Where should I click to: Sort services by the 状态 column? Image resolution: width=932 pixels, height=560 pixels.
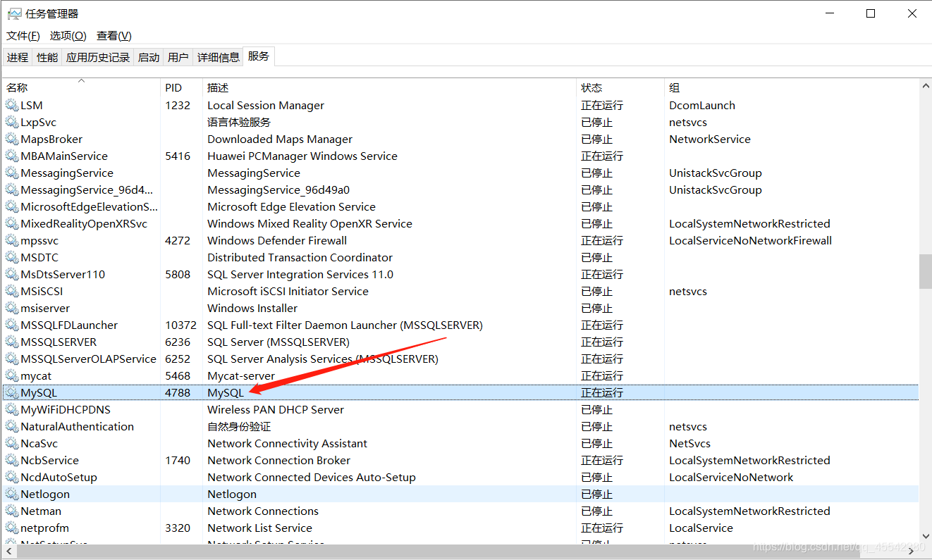[591, 87]
